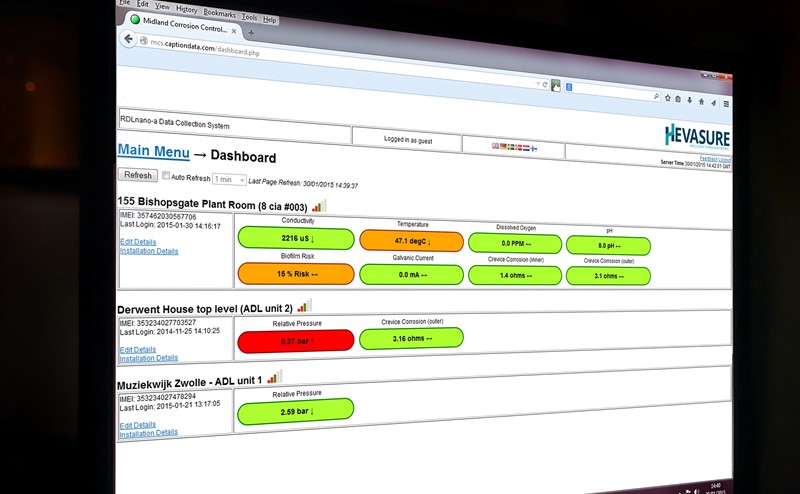This screenshot has width=800, height=494.
Task: Click the red Relative Pressure 0.37 bar indicator
Action: [x=296, y=342]
